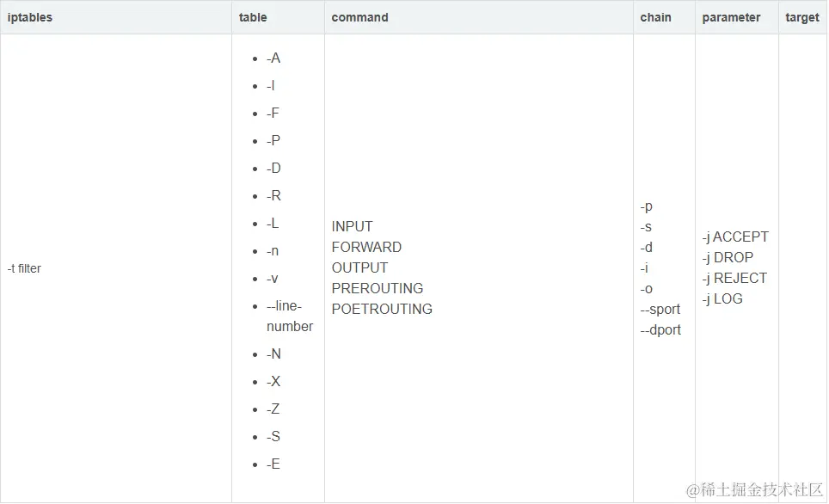Click the -j REJECT target text
Screen dimensions: 829x504
734,279
